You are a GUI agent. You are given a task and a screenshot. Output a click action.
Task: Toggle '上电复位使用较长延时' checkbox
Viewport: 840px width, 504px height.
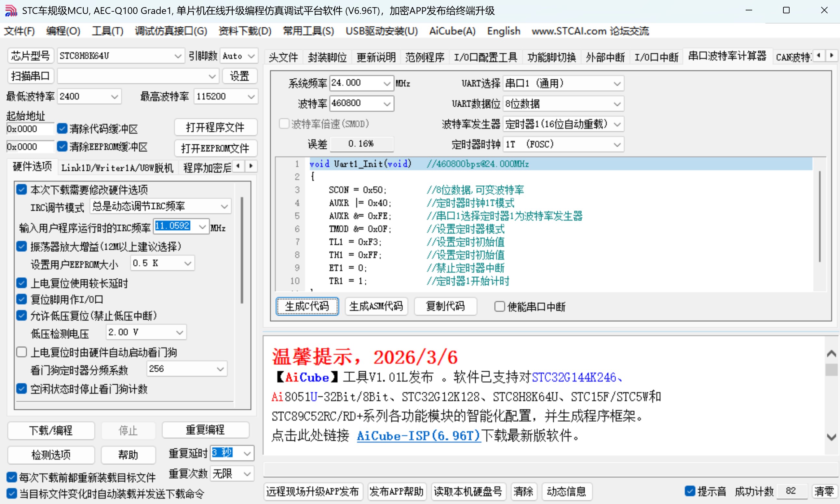(21, 283)
